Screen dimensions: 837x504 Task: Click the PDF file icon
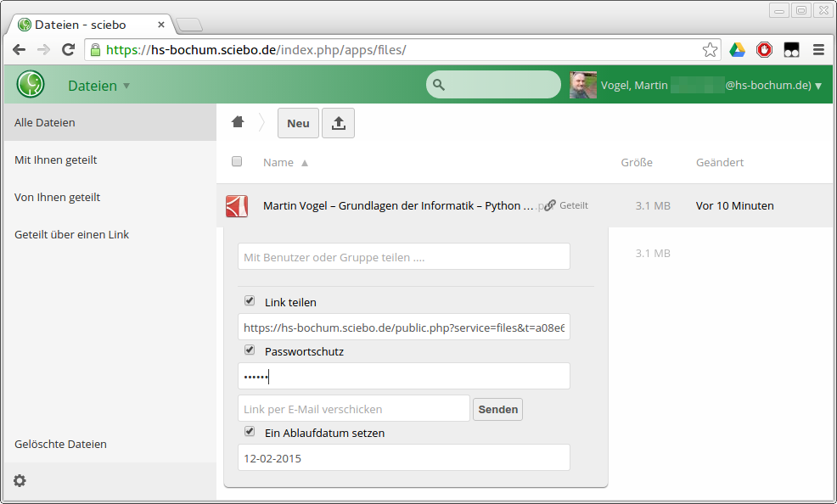(236, 206)
